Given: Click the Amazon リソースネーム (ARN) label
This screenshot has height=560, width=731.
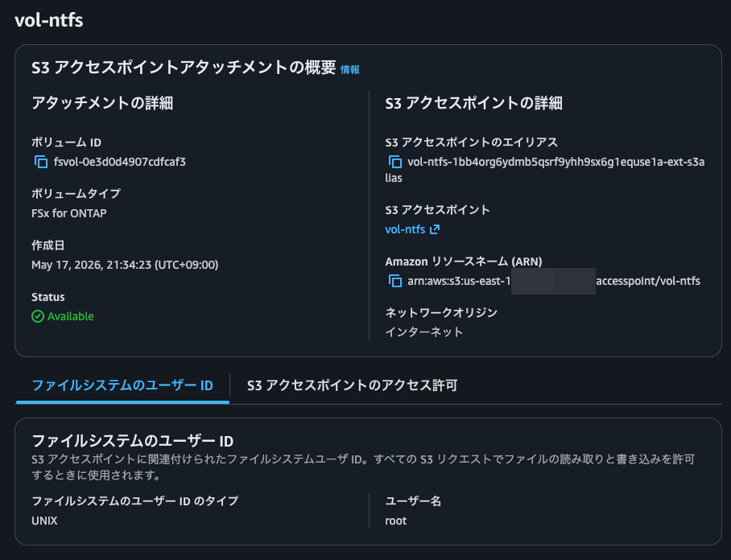Looking at the screenshot, I should point(464,261).
